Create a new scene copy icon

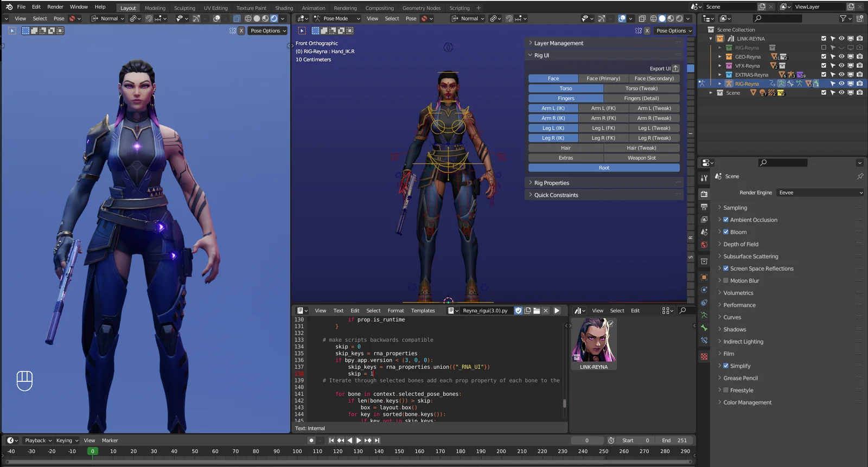(x=762, y=7)
